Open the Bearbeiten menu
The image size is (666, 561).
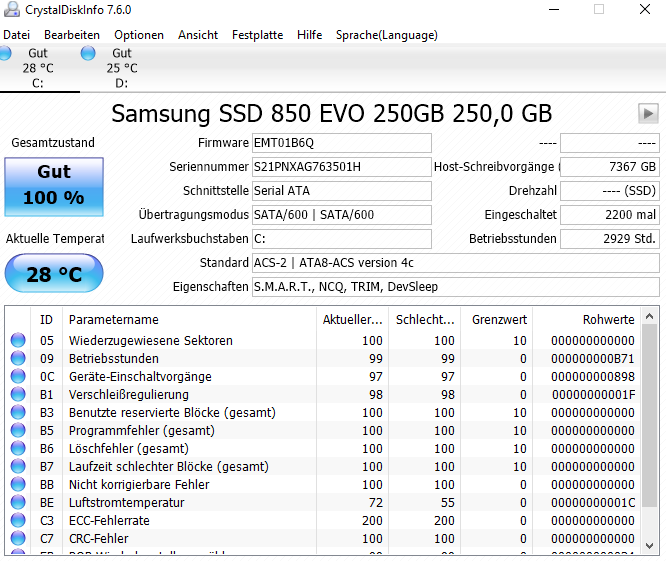coord(72,35)
